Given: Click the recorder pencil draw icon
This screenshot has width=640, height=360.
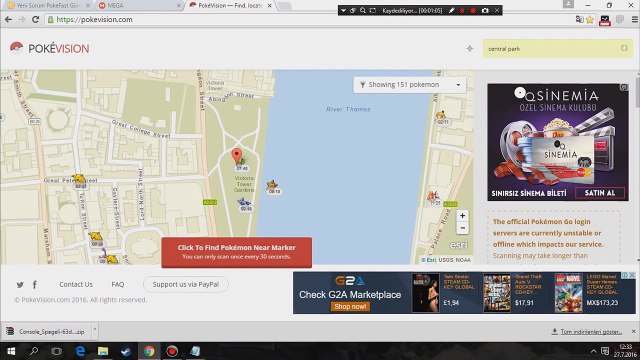Looking at the screenshot, I should click(451, 11).
